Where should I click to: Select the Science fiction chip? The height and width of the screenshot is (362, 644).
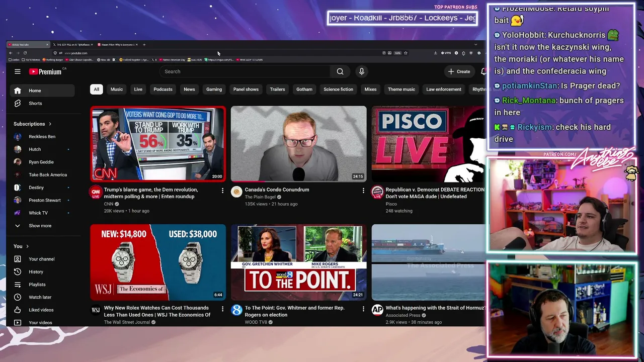338,89
